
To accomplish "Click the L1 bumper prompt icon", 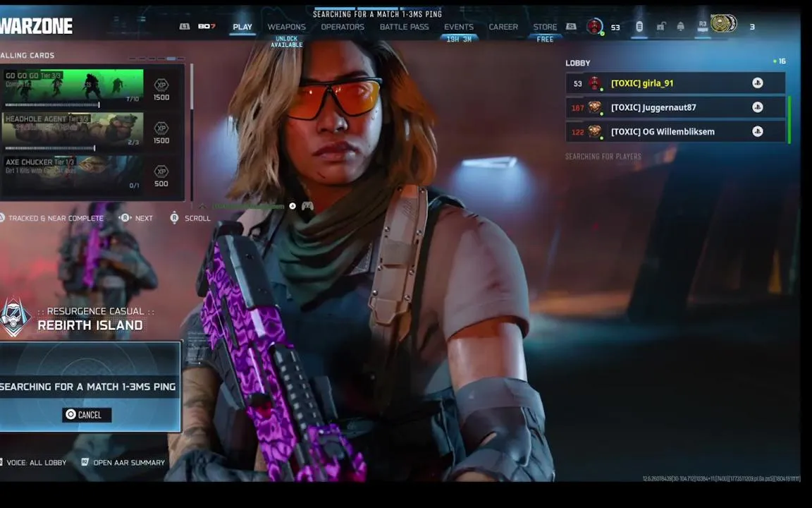I will (x=185, y=26).
